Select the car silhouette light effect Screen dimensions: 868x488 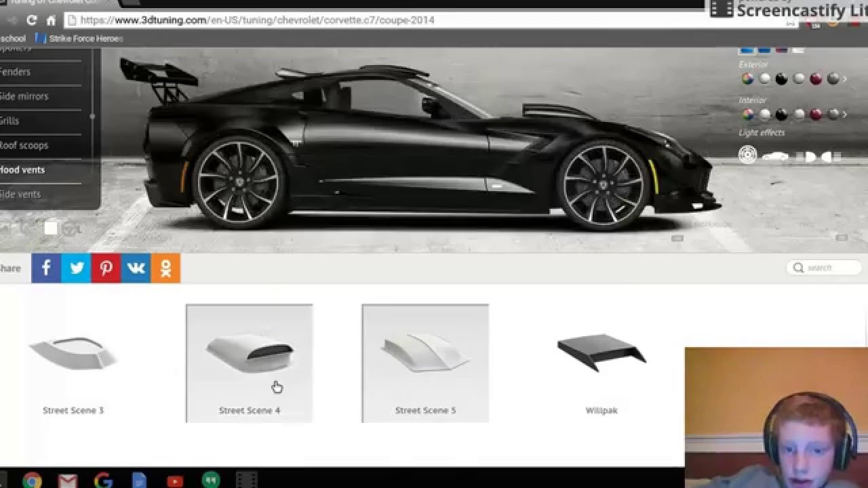pos(775,157)
